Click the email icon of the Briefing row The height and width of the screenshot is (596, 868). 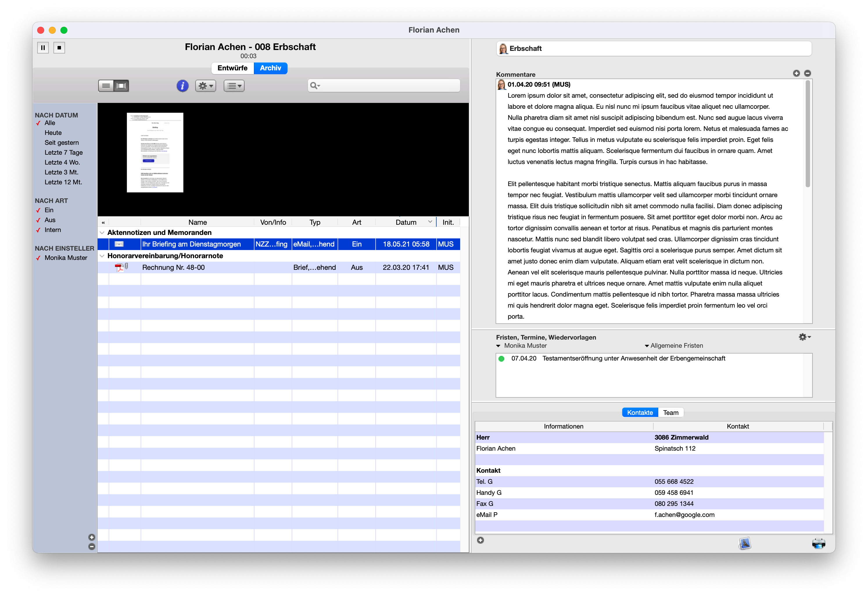(119, 244)
